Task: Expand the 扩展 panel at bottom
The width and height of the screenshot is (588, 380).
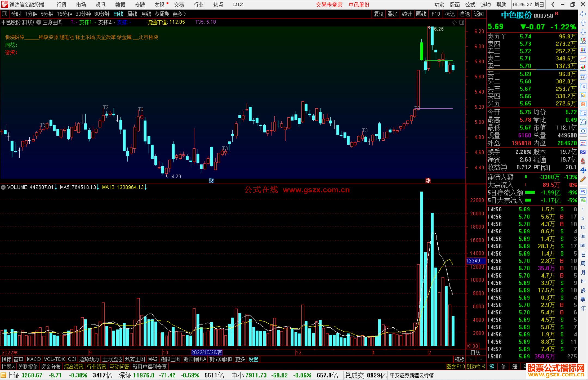Action: tap(8, 367)
